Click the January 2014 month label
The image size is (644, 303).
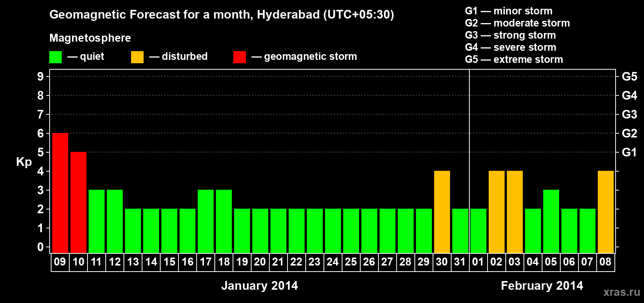[259, 286]
